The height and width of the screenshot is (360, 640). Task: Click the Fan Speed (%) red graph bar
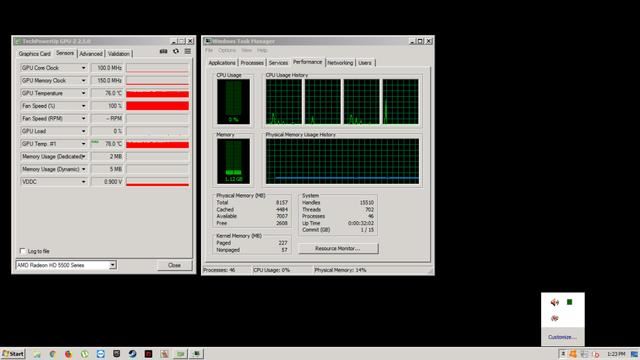pos(158,106)
